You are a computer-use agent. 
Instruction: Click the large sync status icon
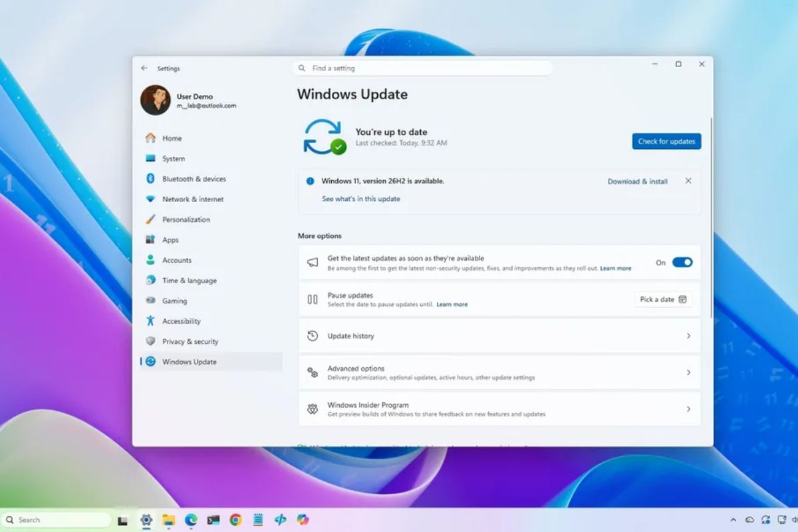tap(324, 136)
